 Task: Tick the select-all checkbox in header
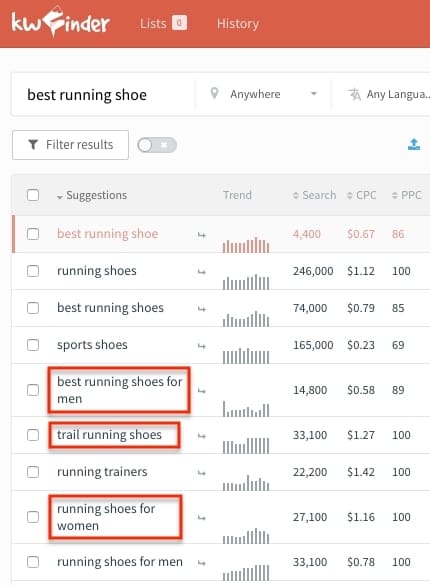33,195
